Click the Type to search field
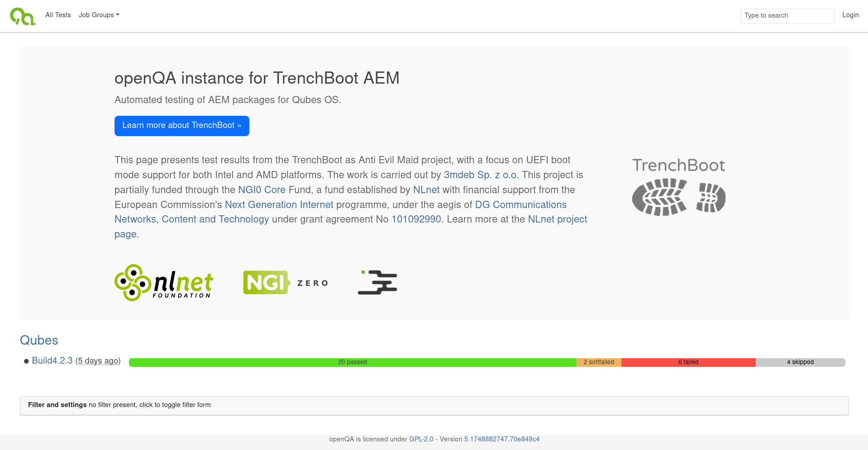The width and height of the screenshot is (868, 450). [x=787, y=16]
